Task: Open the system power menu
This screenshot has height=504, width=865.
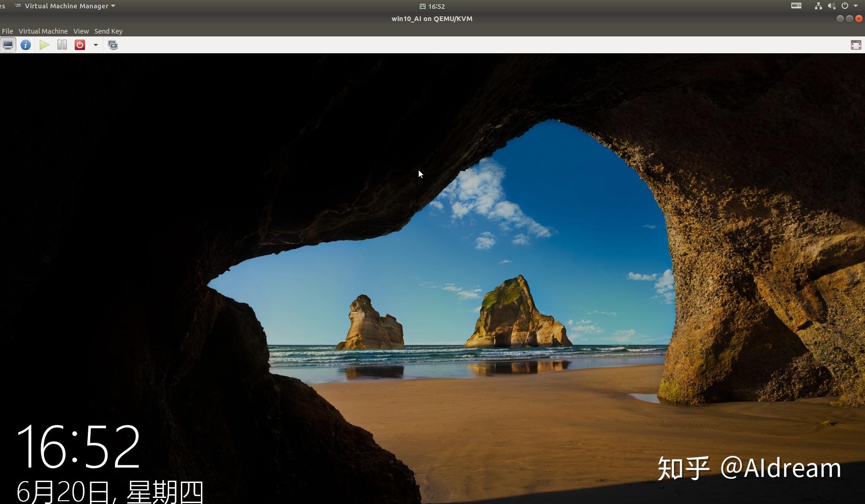Action: click(845, 6)
